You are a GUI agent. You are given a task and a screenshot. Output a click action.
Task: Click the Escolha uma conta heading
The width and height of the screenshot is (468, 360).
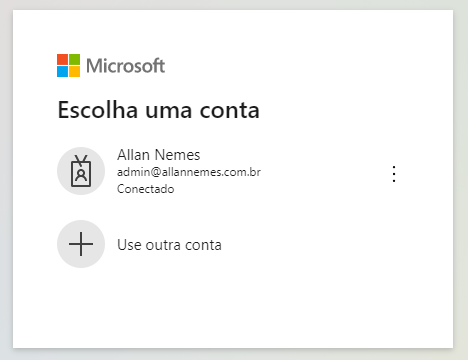(x=159, y=110)
